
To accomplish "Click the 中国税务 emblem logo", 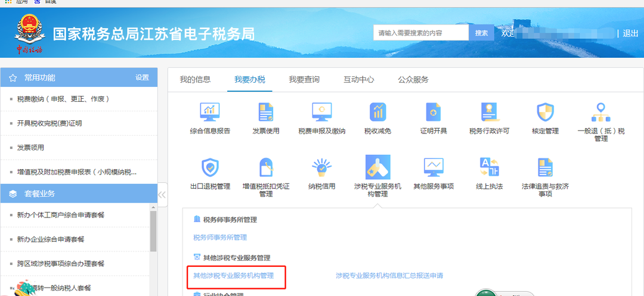I will point(30,33).
